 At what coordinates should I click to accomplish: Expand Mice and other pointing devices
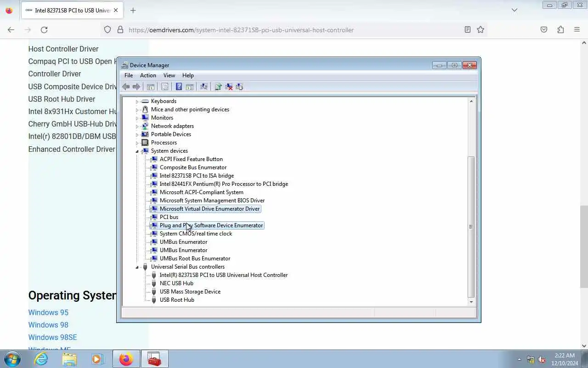[137, 109]
